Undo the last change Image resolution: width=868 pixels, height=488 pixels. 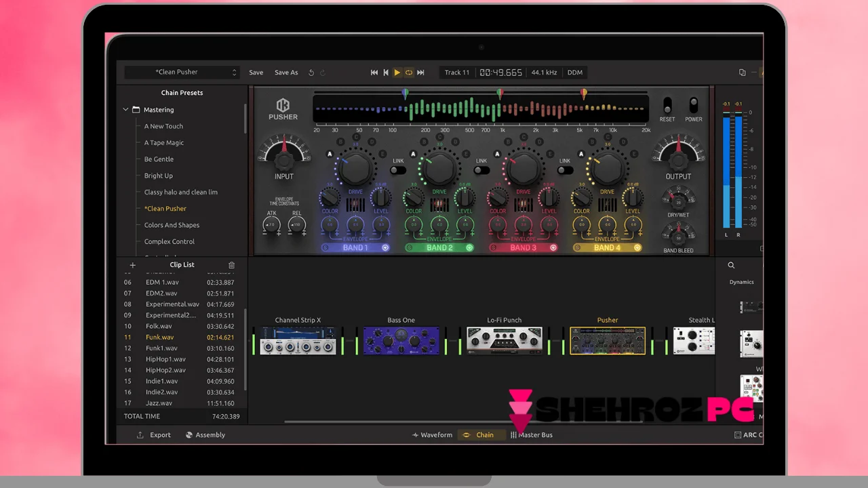311,73
